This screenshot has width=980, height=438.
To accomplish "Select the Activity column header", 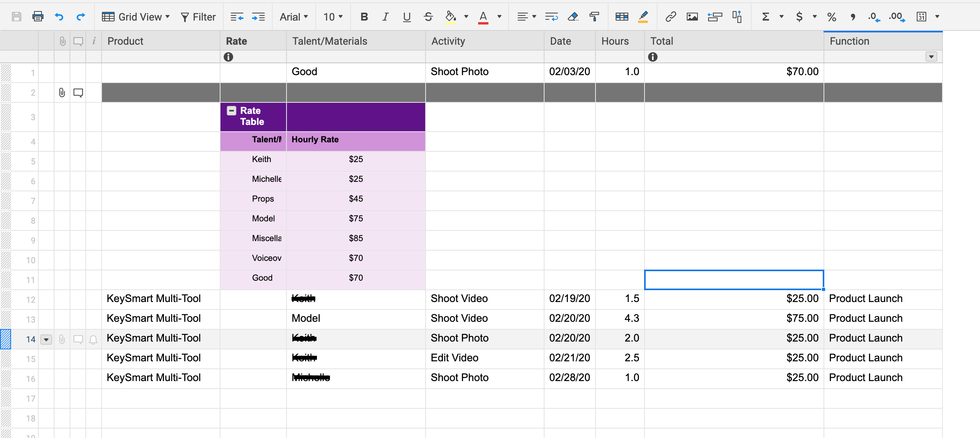I will click(x=485, y=41).
